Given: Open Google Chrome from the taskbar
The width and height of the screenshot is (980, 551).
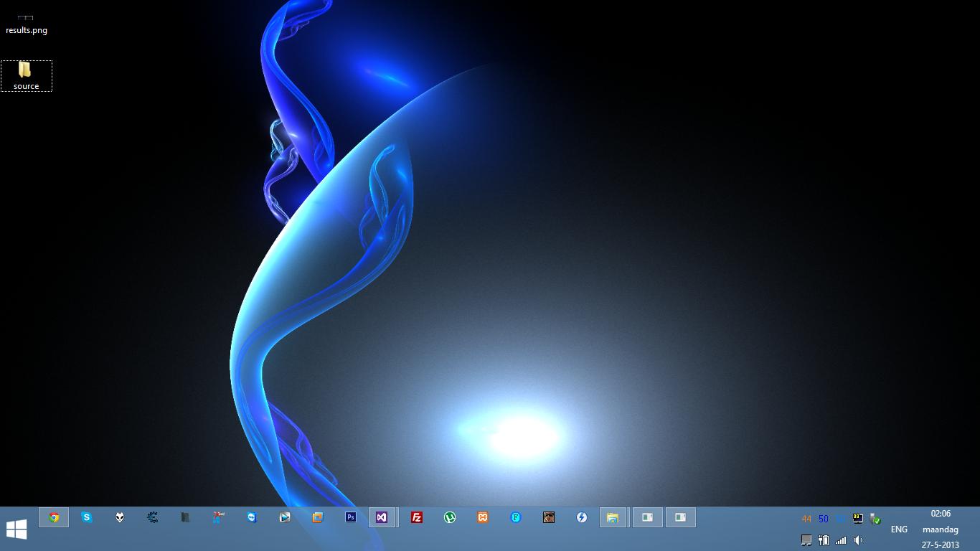Looking at the screenshot, I should click(54, 517).
